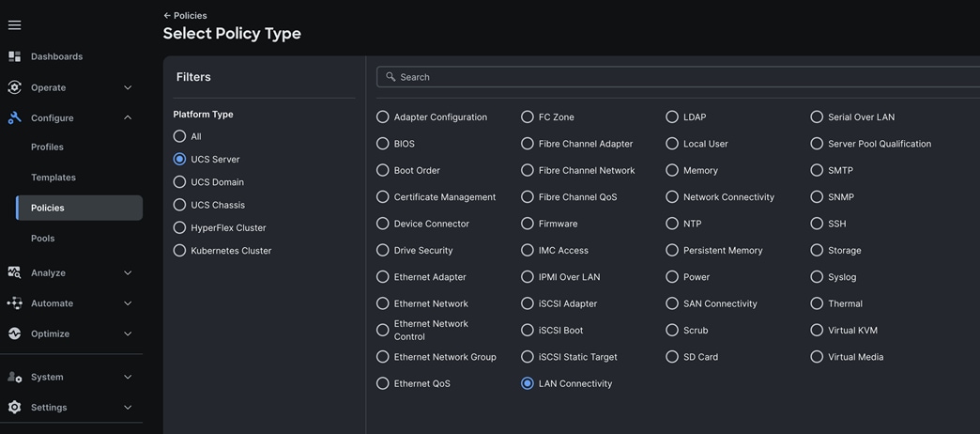980x434 pixels.
Task: Choose the IPMI Over LAN policy
Action: coord(528,276)
